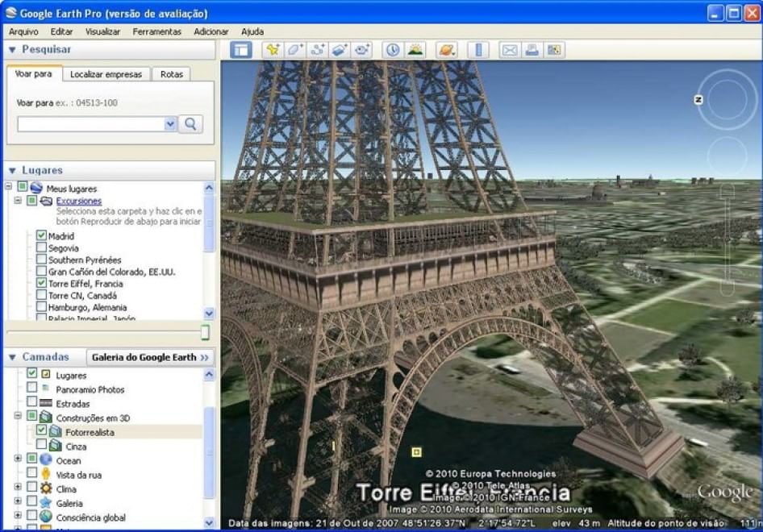Click the Excursiones folder icon
Image resolution: width=763 pixels, height=532 pixels.
(46, 201)
